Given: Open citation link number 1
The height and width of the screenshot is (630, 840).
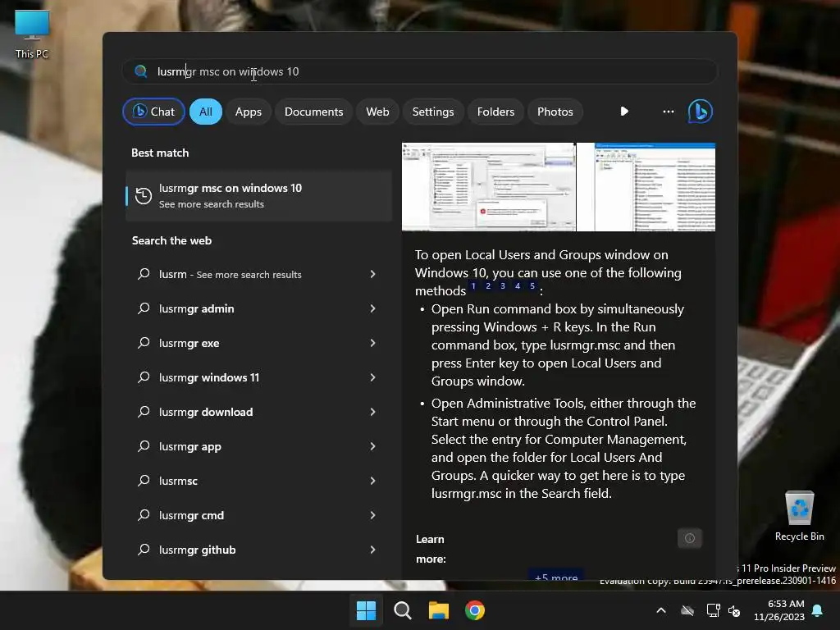Looking at the screenshot, I should pos(473,286).
